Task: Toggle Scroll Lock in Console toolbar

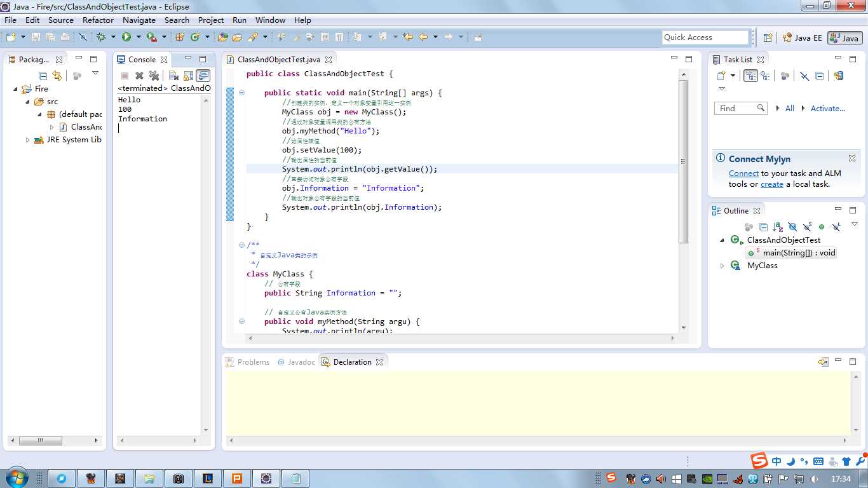Action: pos(188,76)
